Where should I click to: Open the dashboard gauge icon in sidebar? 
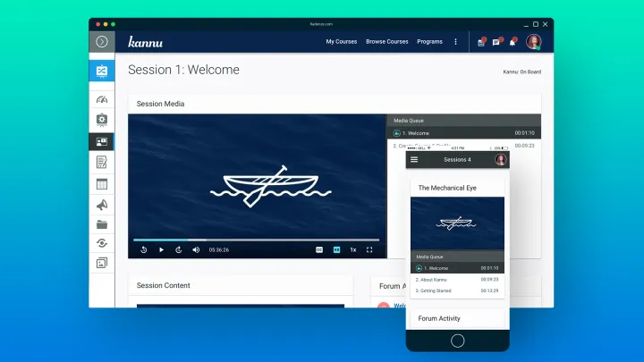click(102, 100)
